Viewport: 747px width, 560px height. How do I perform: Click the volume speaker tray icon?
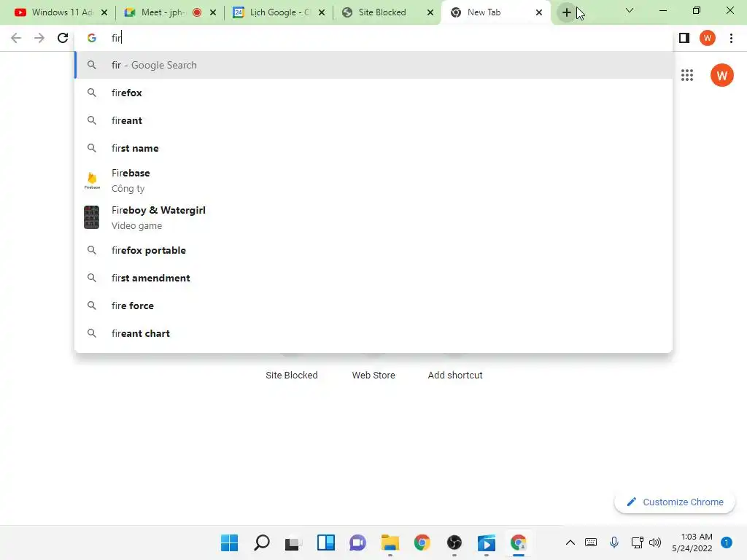pyautogui.click(x=656, y=542)
